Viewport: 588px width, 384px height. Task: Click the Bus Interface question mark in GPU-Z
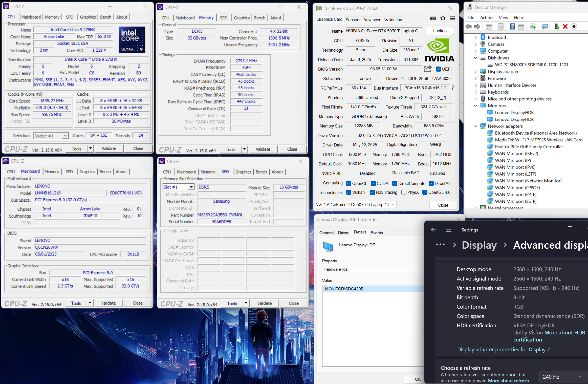click(452, 88)
